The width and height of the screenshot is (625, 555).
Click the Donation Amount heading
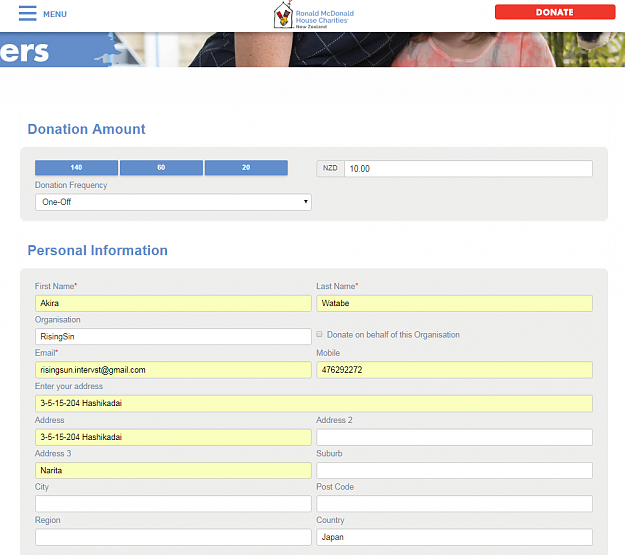pyautogui.click(x=86, y=129)
